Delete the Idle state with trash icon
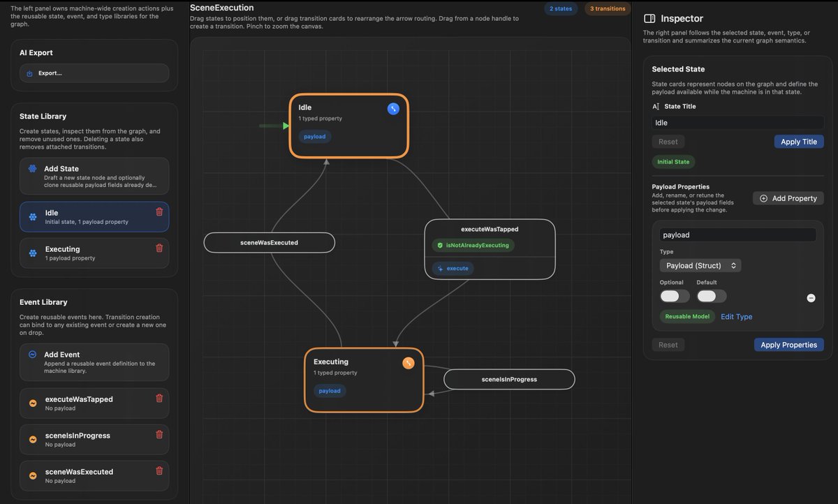 tap(159, 212)
